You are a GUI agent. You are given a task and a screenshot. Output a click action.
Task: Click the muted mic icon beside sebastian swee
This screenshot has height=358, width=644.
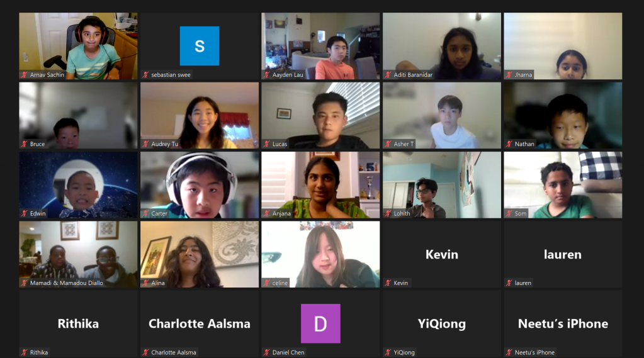click(146, 75)
